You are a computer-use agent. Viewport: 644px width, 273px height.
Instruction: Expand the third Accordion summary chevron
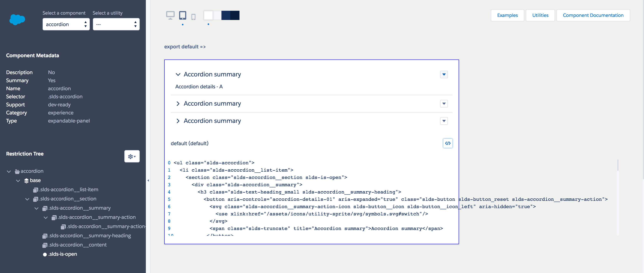tap(178, 121)
